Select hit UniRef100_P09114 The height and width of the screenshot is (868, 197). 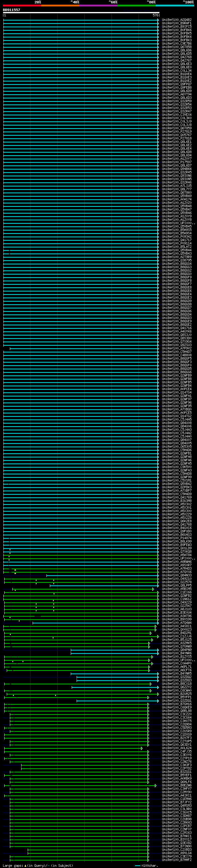(177, 244)
